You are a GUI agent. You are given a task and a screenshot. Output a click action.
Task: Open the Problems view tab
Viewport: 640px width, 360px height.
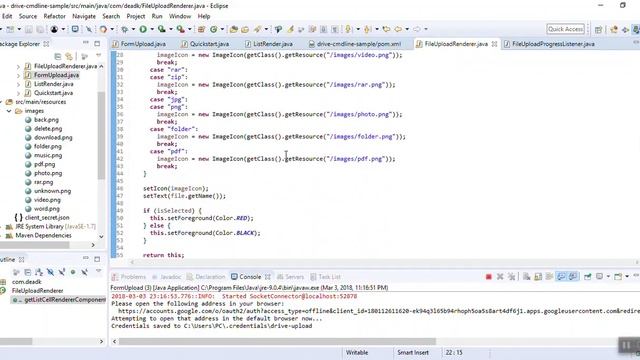129,277
